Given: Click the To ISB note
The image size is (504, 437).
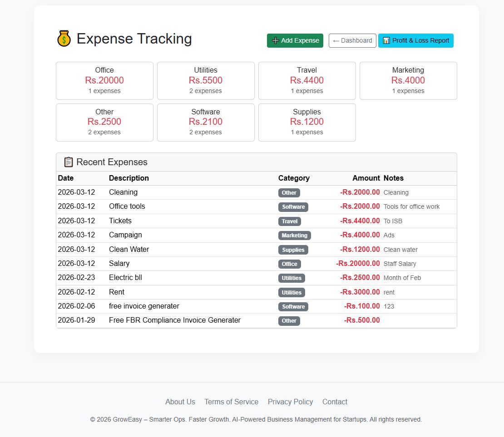Looking at the screenshot, I should [x=393, y=221].
